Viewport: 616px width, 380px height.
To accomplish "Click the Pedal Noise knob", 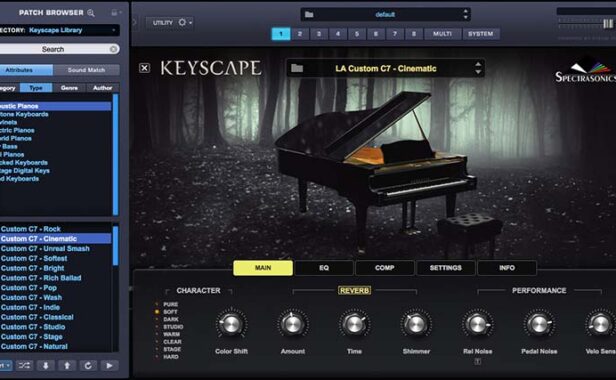I will point(539,324).
